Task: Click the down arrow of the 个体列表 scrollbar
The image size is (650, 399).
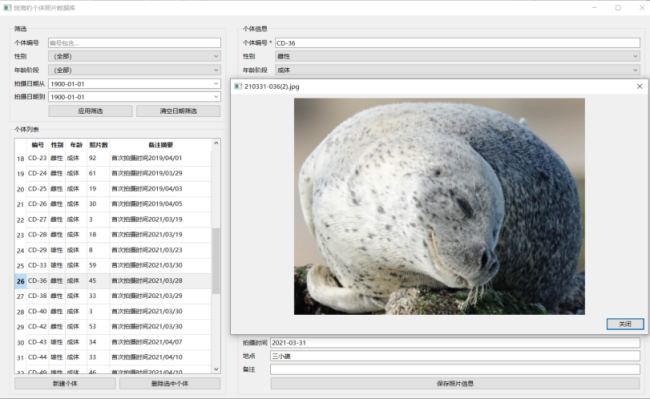Action: tap(216, 369)
